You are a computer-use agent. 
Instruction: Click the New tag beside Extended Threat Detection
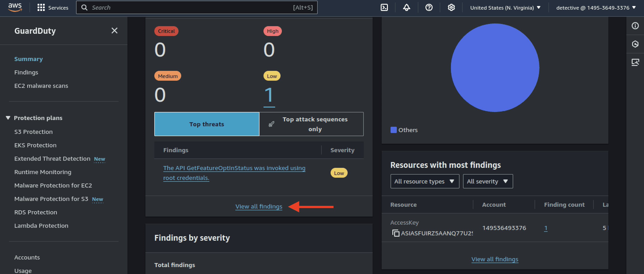(x=100, y=159)
